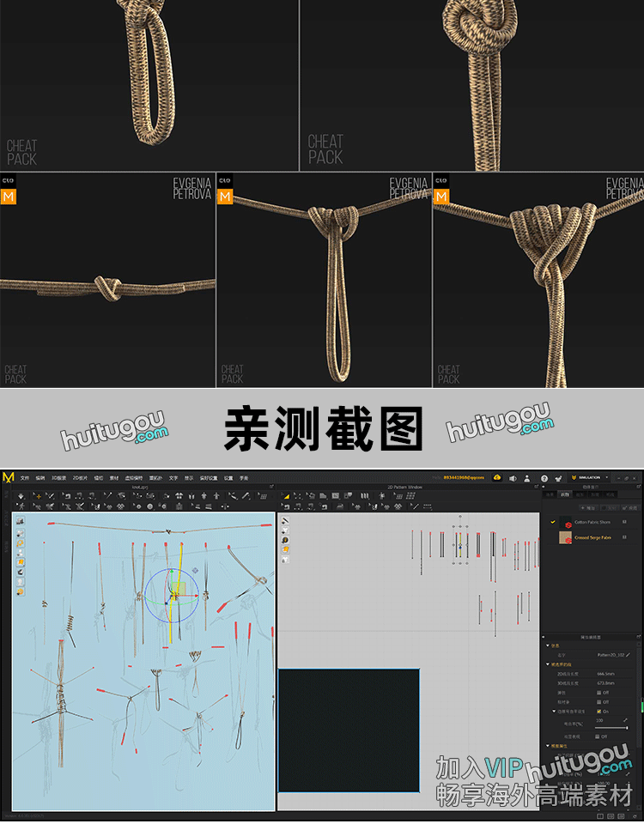Select the Cotton Fabric thumbnail
644x824 pixels.
tap(567, 522)
